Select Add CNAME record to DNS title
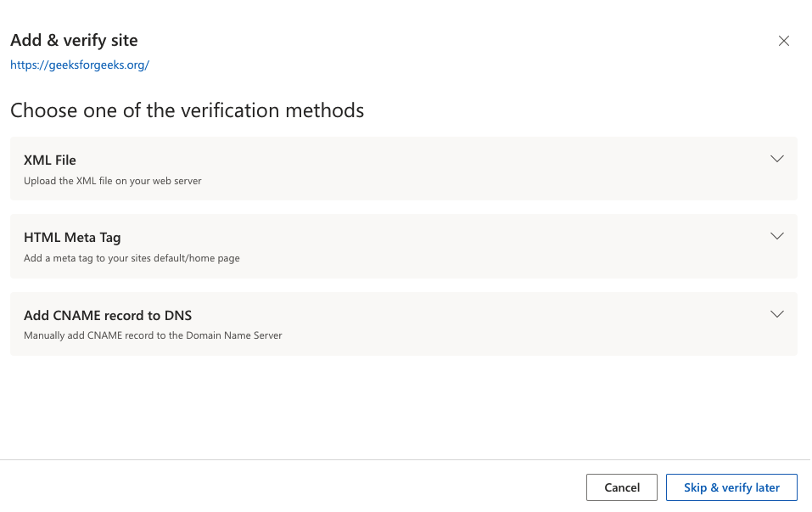This screenshot has width=812, height=512. click(x=108, y=315)
